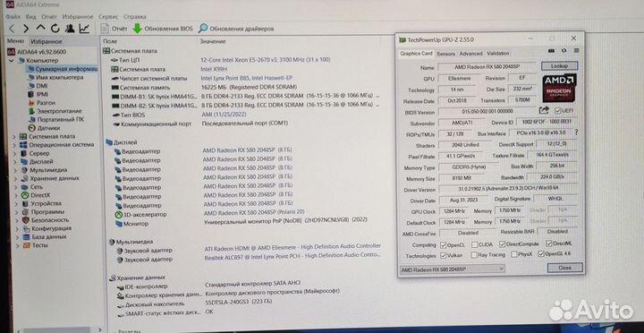Expand the Сеть tree node
The width and height of the screenshot is (644, 333).
(16, 187)
